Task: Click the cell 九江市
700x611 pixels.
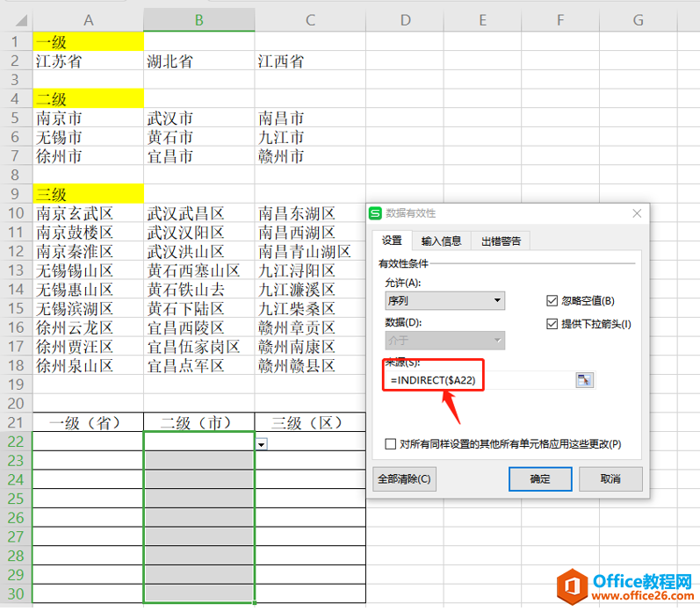Action: point(310,137)
